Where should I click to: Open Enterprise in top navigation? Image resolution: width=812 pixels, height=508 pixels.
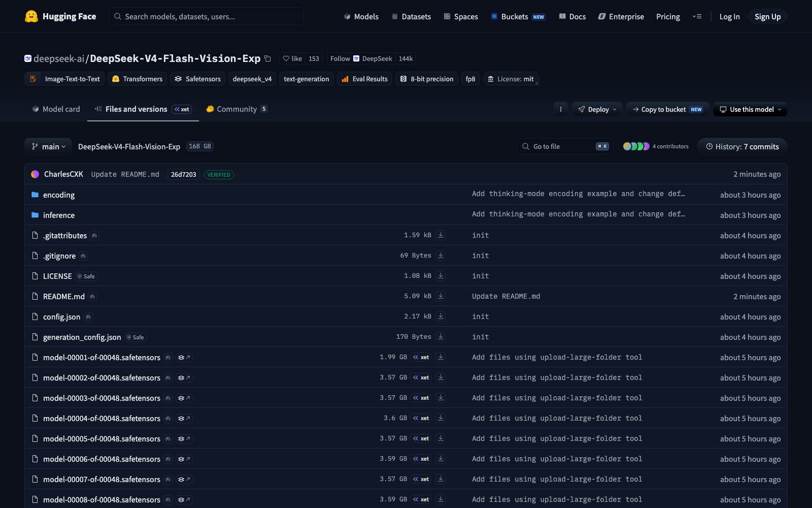pyautogui.click(x=621, y=16)
